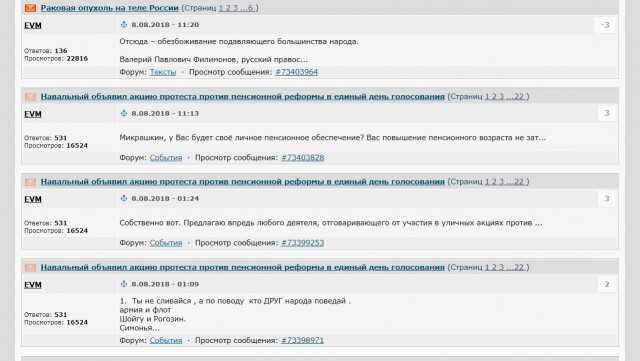Click the envelope icon of the 01:09 Навальный post
Viewport: 640px width, 361px height.
[x=31, y=267]
